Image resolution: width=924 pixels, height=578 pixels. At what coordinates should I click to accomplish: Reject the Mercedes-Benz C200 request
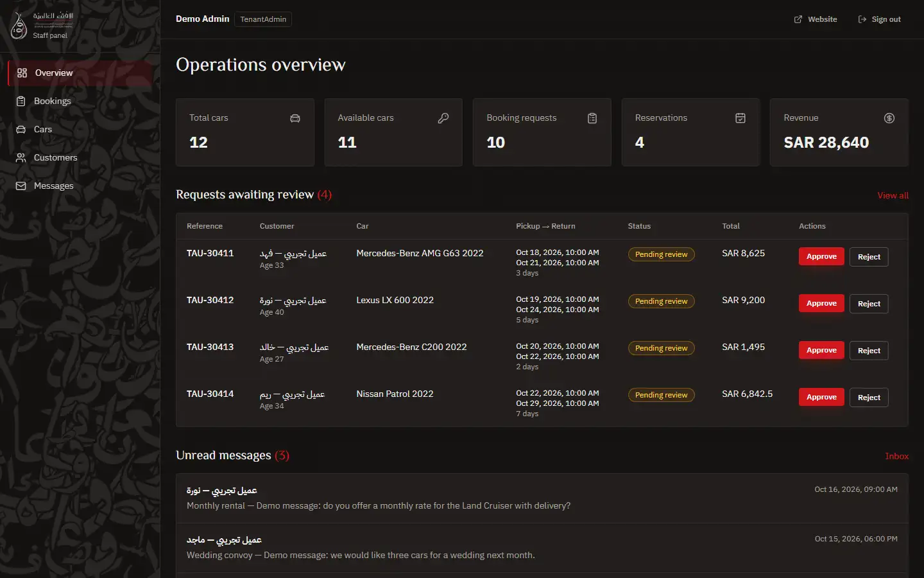[869, 351]
